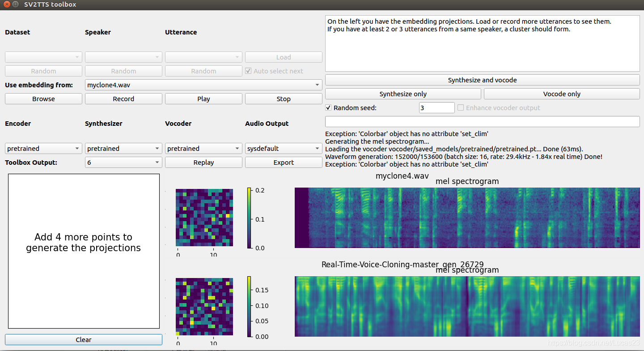Stop the audio playback

pyautogui.click(x=283, y=98)
